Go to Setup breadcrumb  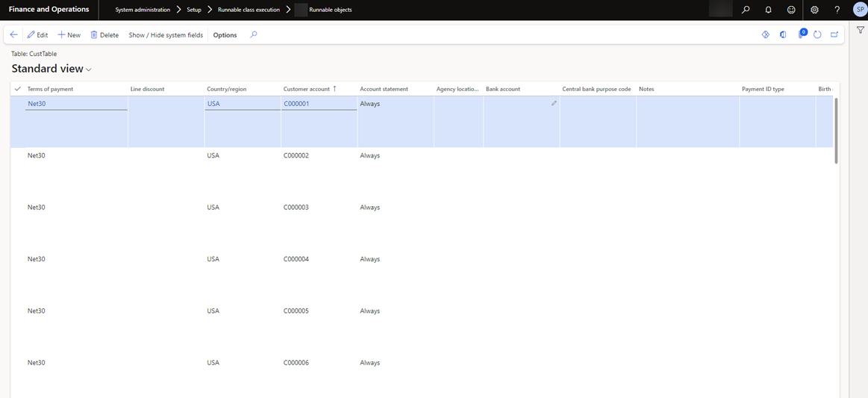194,10
